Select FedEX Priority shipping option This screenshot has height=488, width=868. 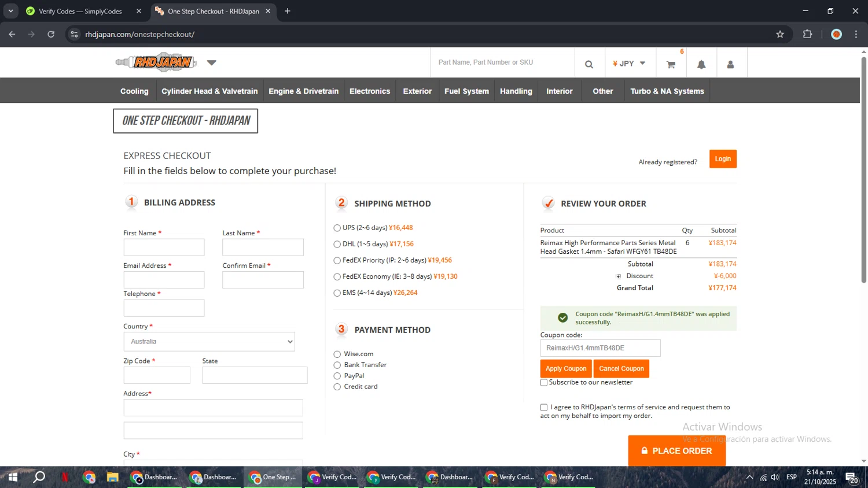click(x=337, y=261)
